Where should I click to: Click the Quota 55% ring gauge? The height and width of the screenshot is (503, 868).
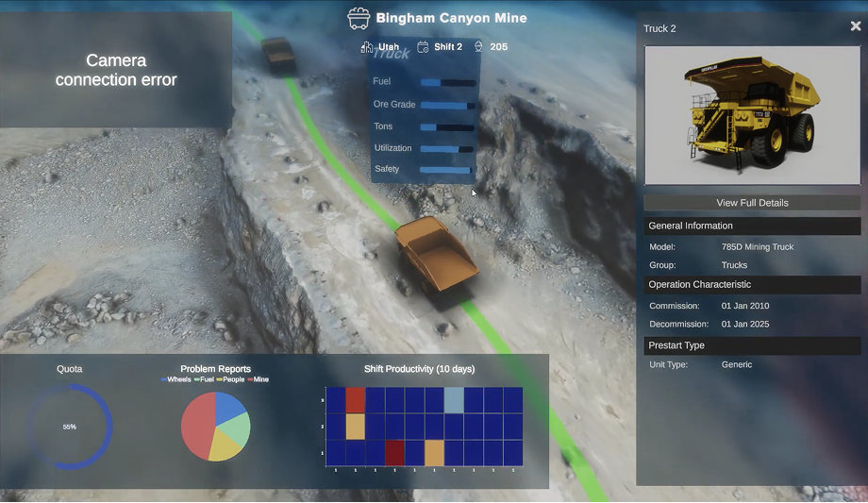70,427
